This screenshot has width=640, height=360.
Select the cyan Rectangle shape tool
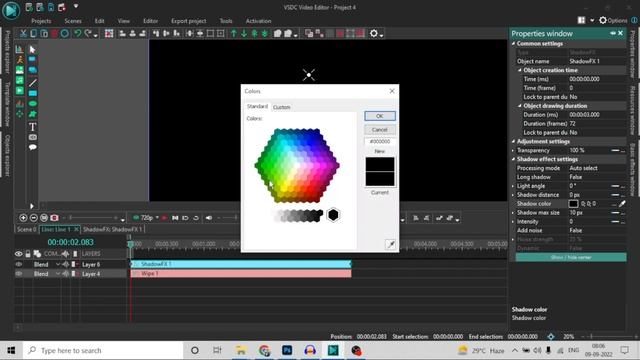(33, 93)
